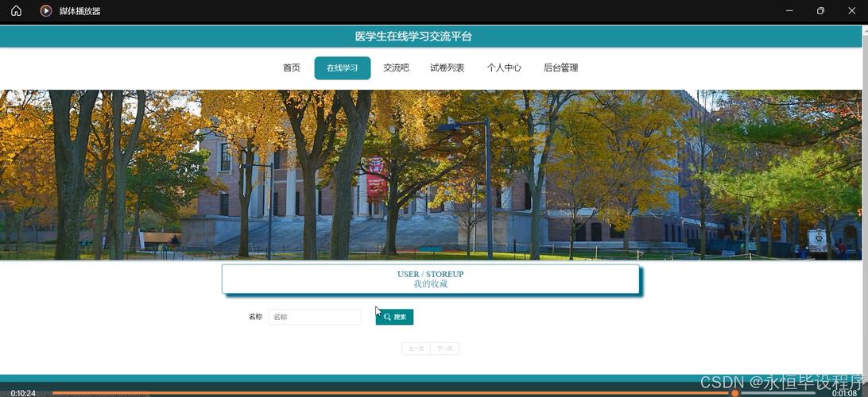Close the media player window
Screen dimensions: 868x397
(x=851, y=10)
